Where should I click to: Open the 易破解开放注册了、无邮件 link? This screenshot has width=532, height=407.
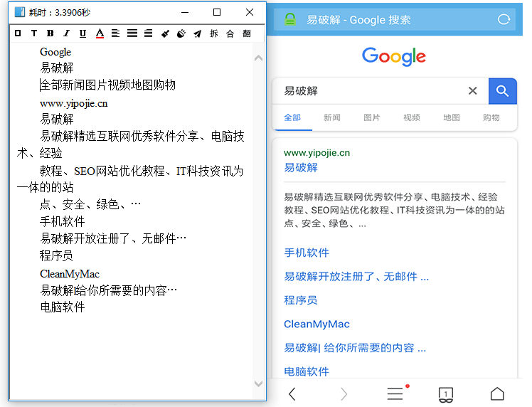click(x=356, y=277)
